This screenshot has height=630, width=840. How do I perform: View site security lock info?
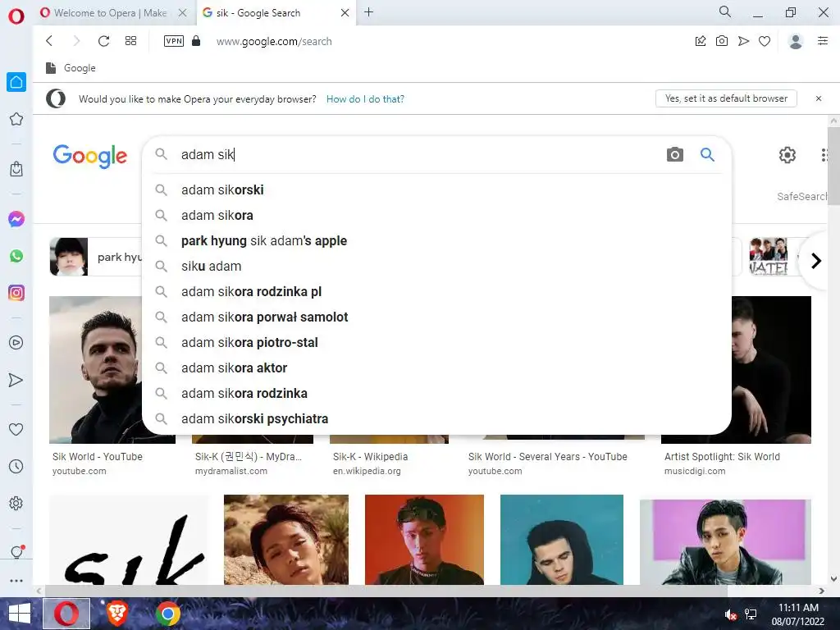point(196,41)
